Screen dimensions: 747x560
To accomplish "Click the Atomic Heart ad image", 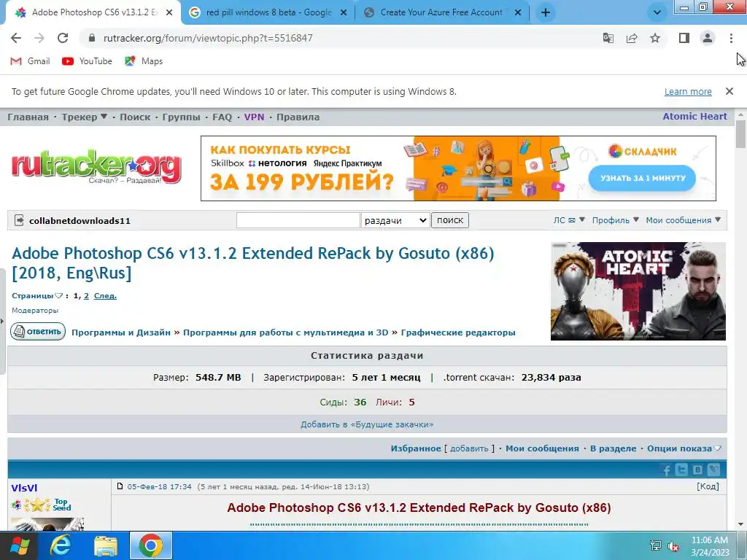I will [638, 292].
